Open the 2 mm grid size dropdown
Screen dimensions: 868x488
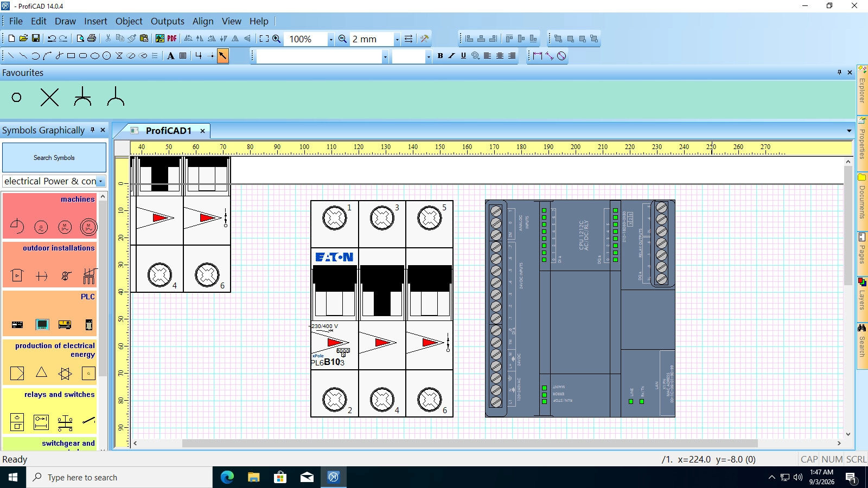[x=397, y=39]
